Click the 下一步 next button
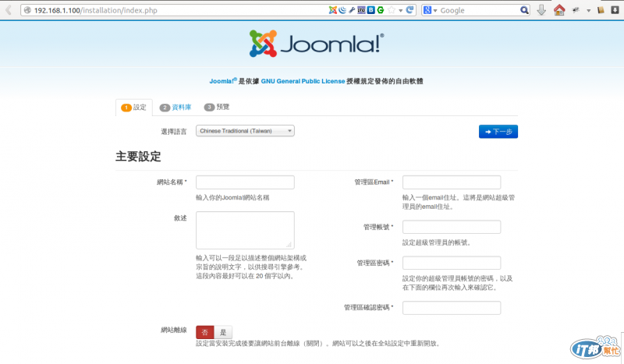 pos(498,132)
